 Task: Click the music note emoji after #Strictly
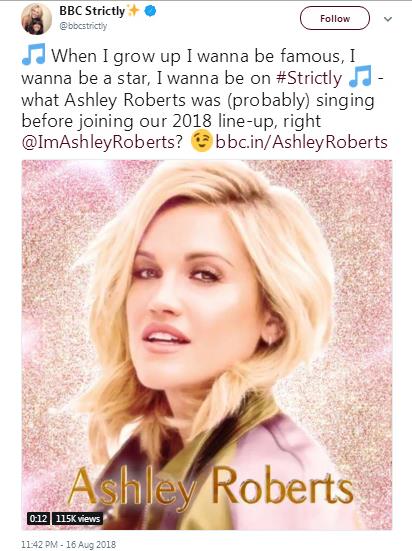360,76
